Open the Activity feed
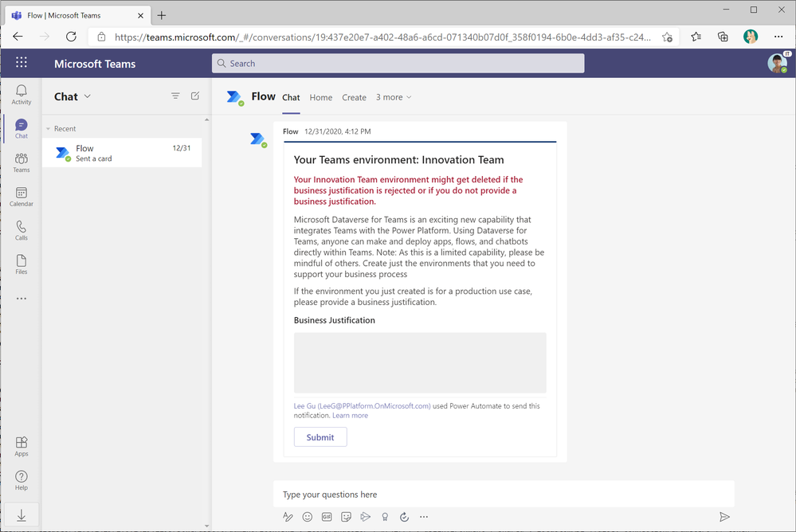The image size is (796, 532). pos(22,95)
